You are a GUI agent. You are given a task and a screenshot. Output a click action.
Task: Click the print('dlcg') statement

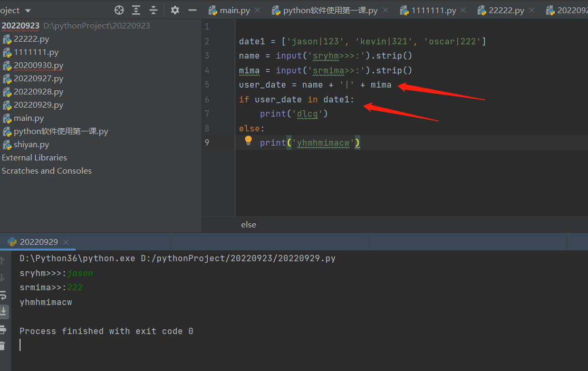[x=294, y=113]
